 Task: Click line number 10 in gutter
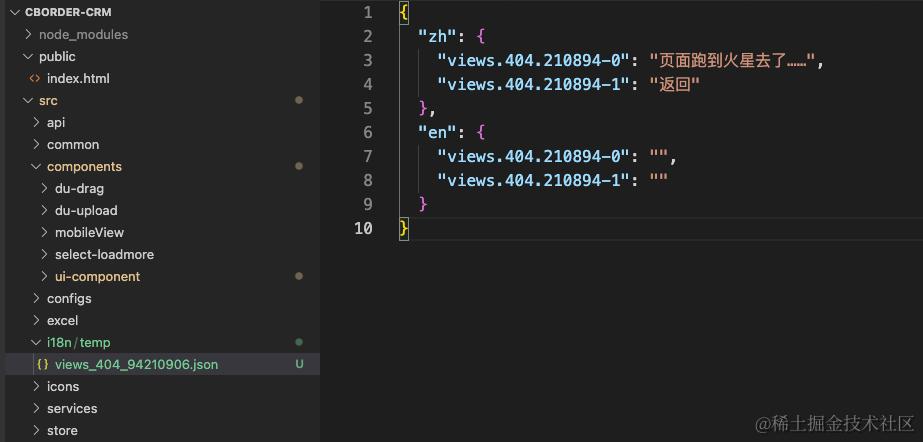363,228
